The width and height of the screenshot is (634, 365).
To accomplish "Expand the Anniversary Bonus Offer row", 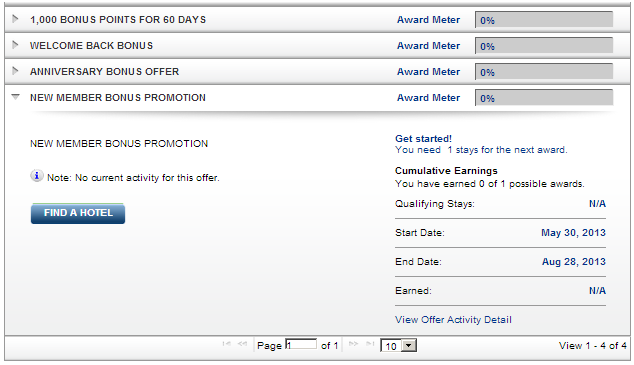I will tap(15, 71).
